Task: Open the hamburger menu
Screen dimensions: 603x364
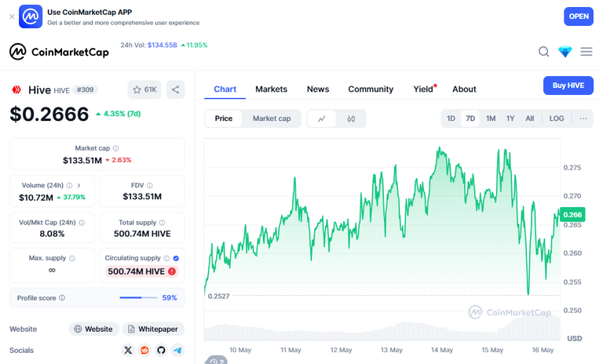Action: point(586,52)
